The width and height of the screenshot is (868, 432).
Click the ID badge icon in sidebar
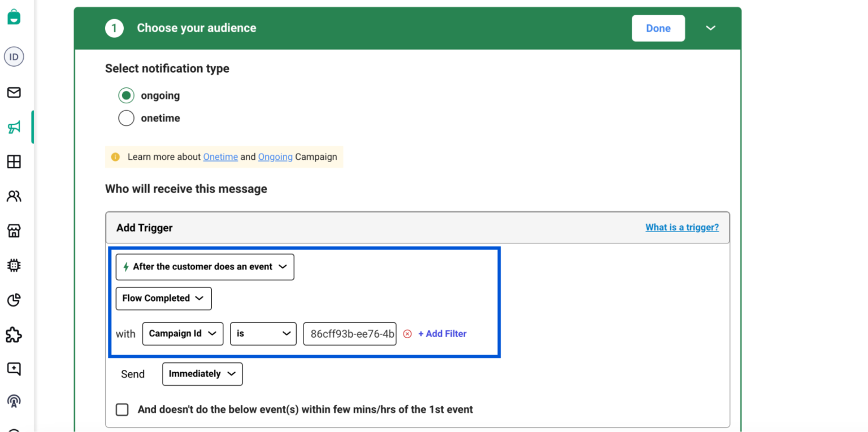pyautogui.click(x=14, y=56)
